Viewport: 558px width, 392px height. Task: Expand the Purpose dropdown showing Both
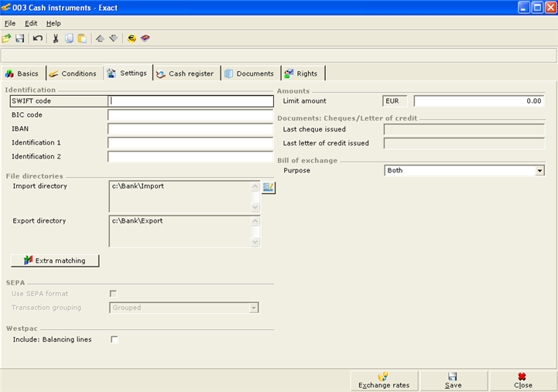(539, 171)
